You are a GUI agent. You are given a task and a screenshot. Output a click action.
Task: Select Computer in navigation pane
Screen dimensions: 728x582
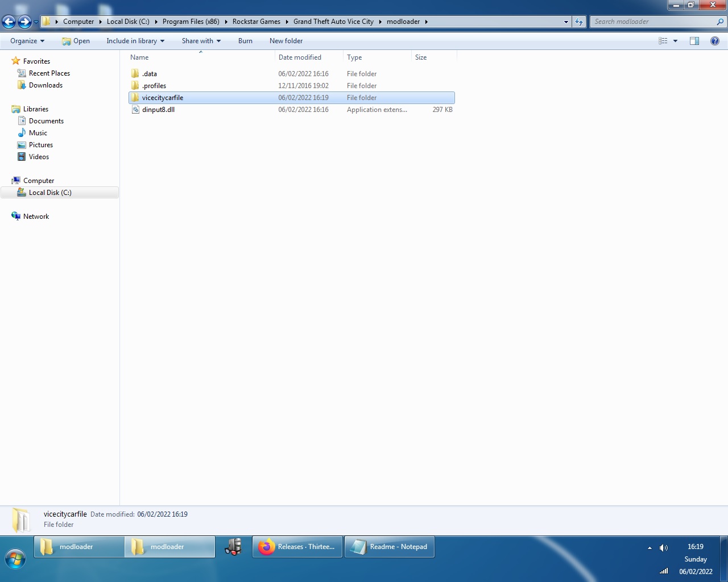pos(39,181)
